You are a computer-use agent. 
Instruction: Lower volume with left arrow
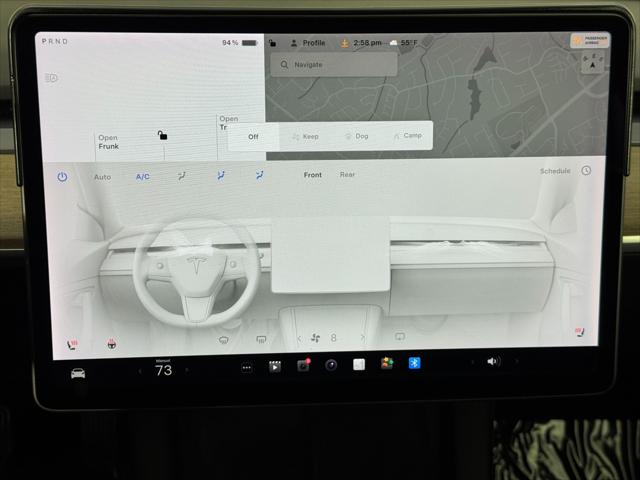tap(473, 362)
